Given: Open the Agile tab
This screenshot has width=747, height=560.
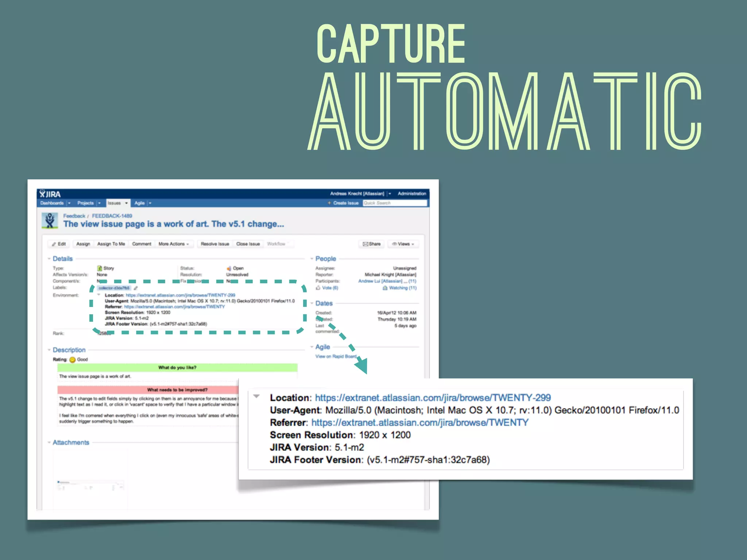Looking at the screenshot, I should pyautogui.click(x=139, y=203).
